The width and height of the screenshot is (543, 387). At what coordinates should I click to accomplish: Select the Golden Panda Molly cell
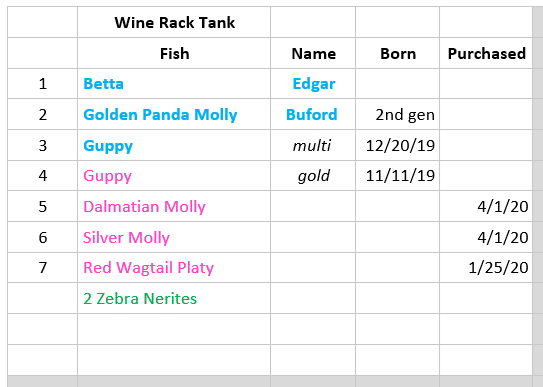[x=174, y=114]
